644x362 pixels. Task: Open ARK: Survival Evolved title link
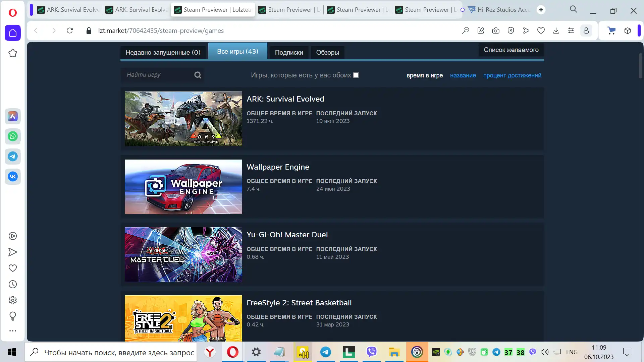tap(285, 99)
